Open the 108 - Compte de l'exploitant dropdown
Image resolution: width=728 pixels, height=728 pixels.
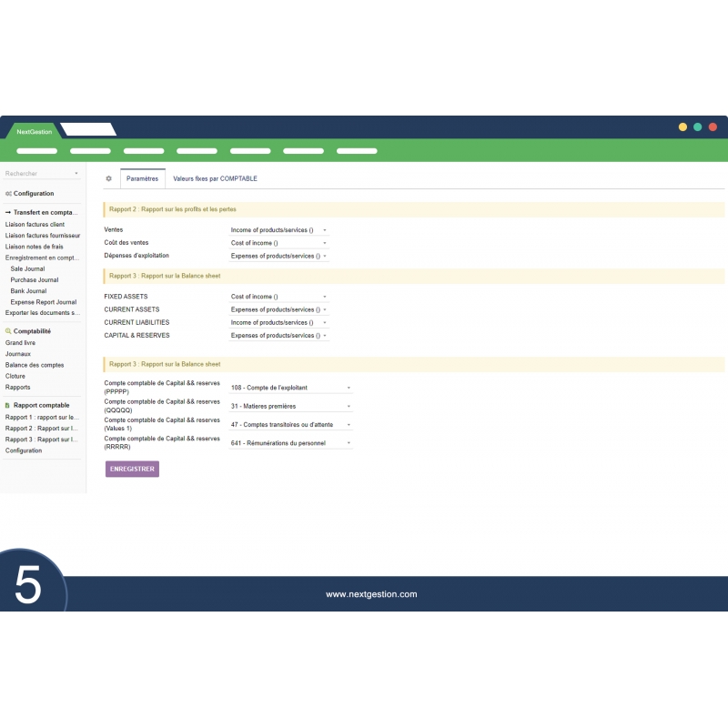click(x=290, y=388)
